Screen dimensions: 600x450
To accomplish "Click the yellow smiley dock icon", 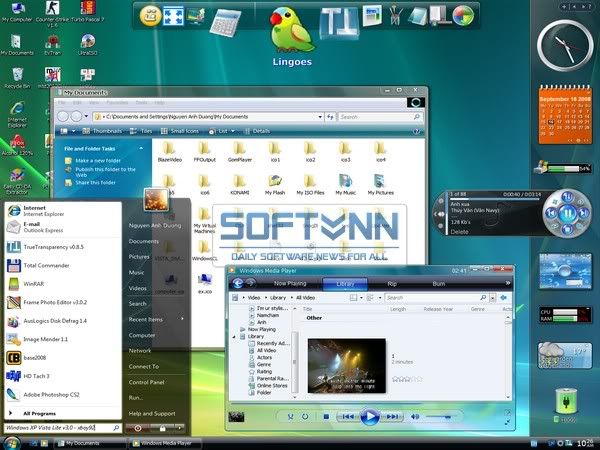I will click(150, 16).
